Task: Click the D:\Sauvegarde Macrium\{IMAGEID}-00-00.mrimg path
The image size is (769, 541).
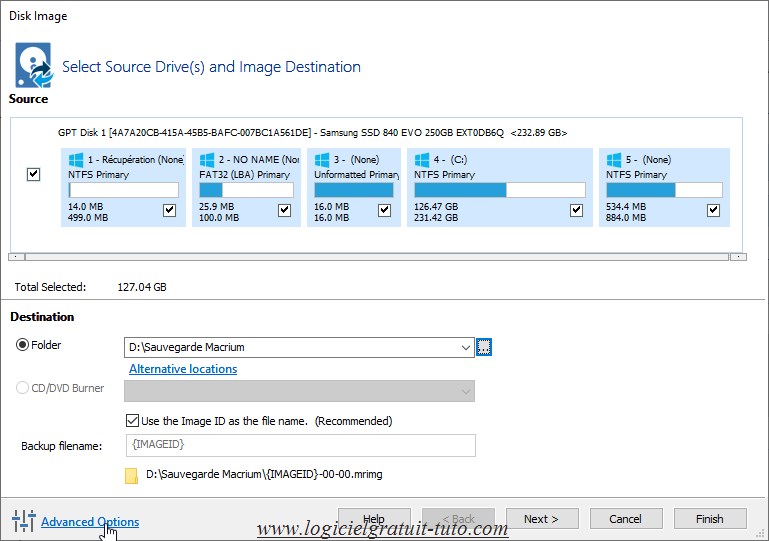Action: point(264,474)
